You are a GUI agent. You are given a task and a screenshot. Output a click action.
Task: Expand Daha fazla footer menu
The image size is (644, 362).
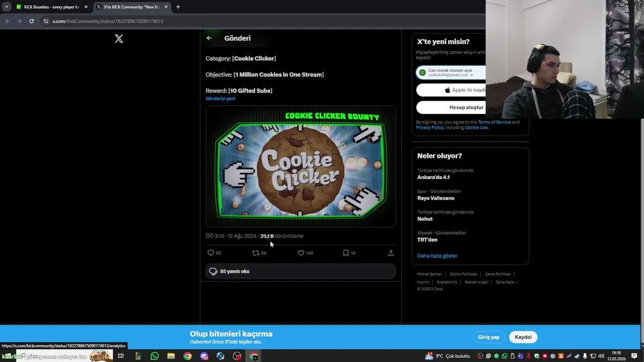[x=507, y=282]
